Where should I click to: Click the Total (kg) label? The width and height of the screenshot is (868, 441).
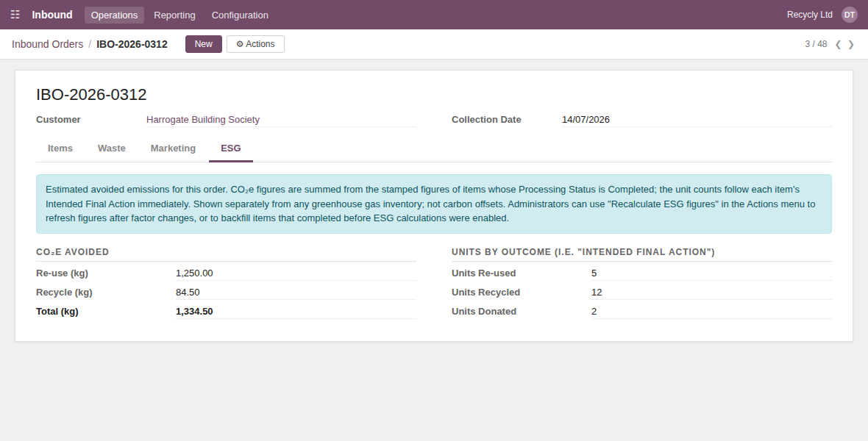coord(57,312)
